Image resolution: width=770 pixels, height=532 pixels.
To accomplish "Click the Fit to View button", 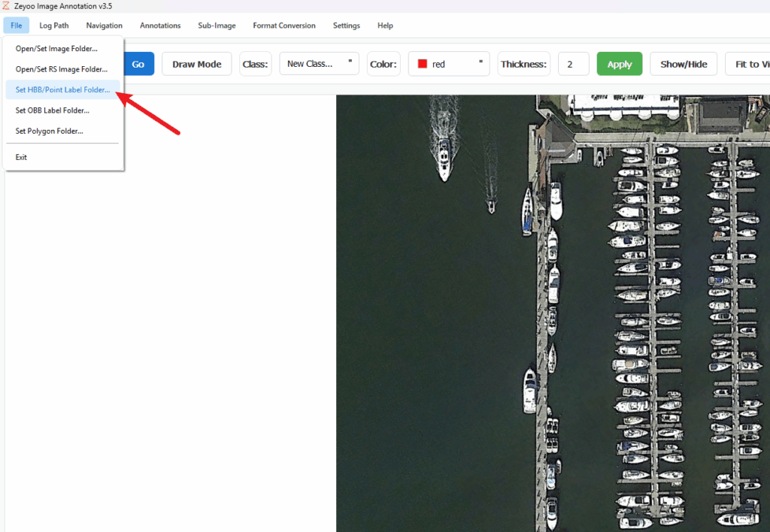I will pos(747,64).
